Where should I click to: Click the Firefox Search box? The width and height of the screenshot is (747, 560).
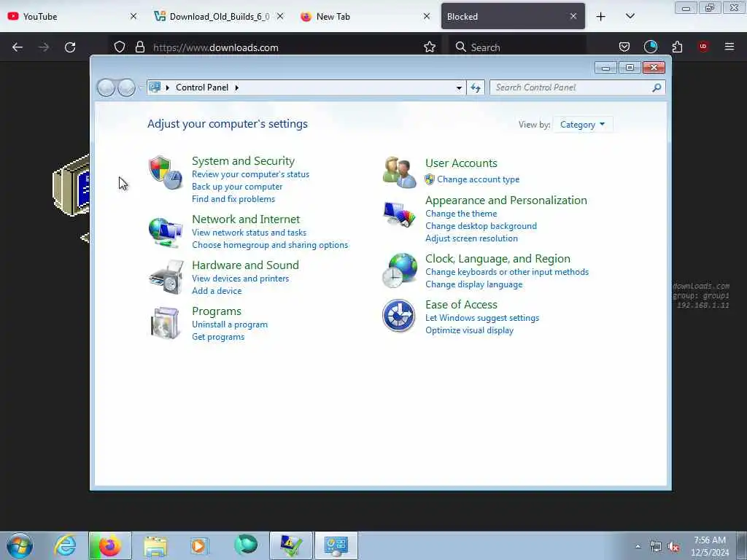[x=517, y=47]
